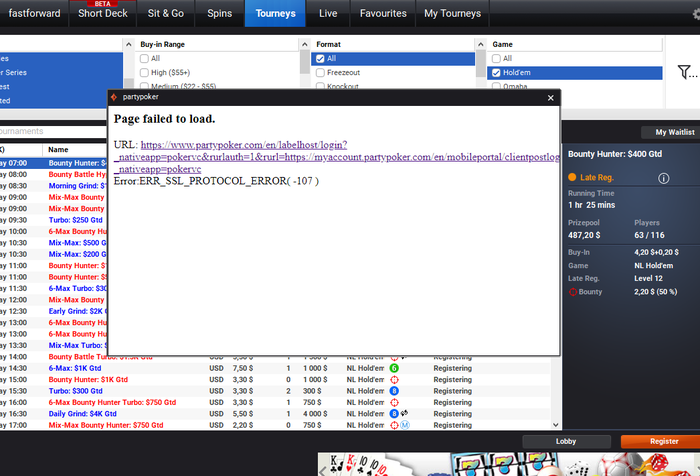The width and height of the screenshot is (700, 476).
Task: Click the up arrow beside Game header
Action: (x=480, y=45)
